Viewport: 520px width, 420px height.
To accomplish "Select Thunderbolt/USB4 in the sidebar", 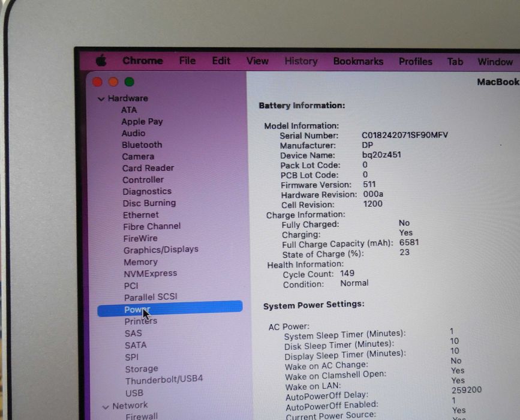I will [x=164, y=380].
